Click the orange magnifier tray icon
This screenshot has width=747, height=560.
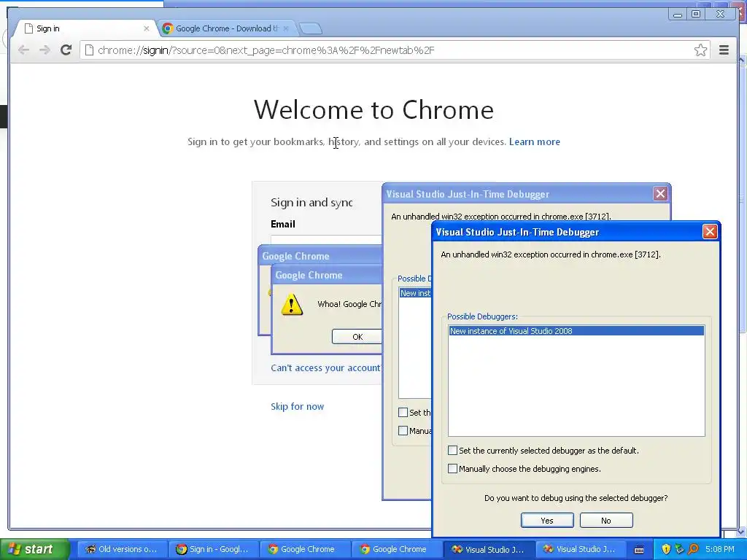click(x=693, y=549)
